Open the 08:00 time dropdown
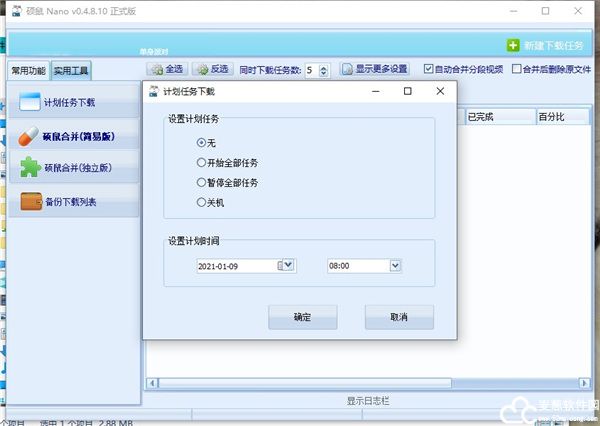The height and width of the screenshot is (426, 600). coord(395,265)
